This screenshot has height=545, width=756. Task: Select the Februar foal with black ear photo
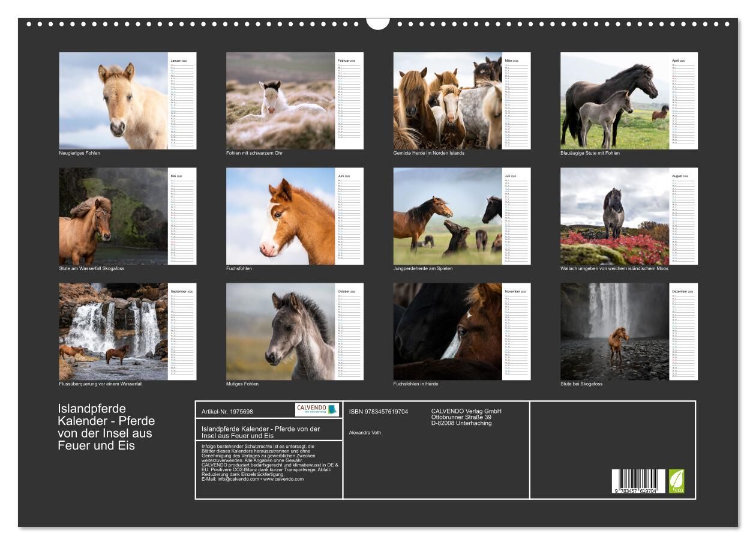[280, 101]
